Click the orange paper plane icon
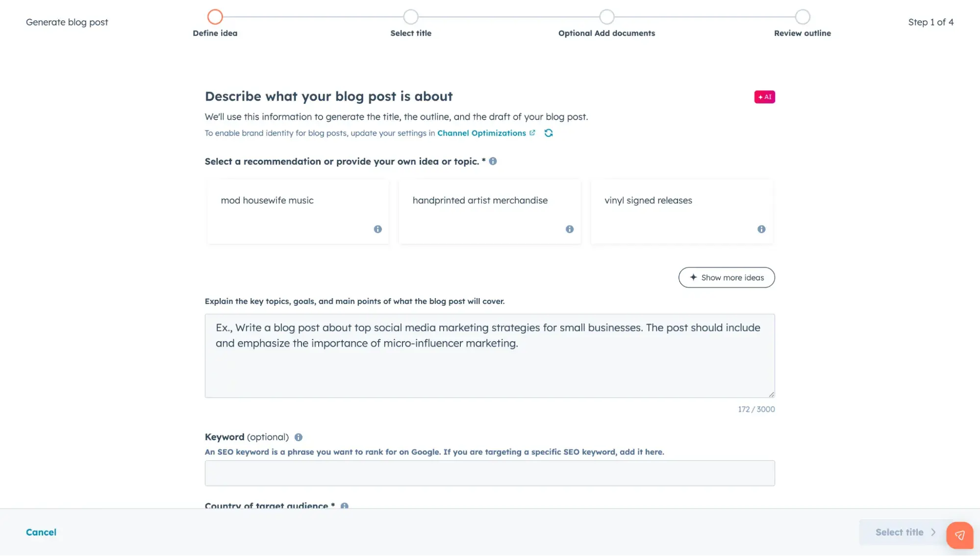980x556 pixels. click(x=959, y=535)
